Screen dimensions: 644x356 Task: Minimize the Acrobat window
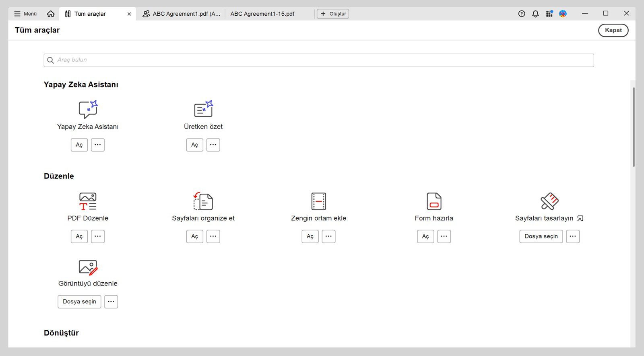(x=585, y=14)
